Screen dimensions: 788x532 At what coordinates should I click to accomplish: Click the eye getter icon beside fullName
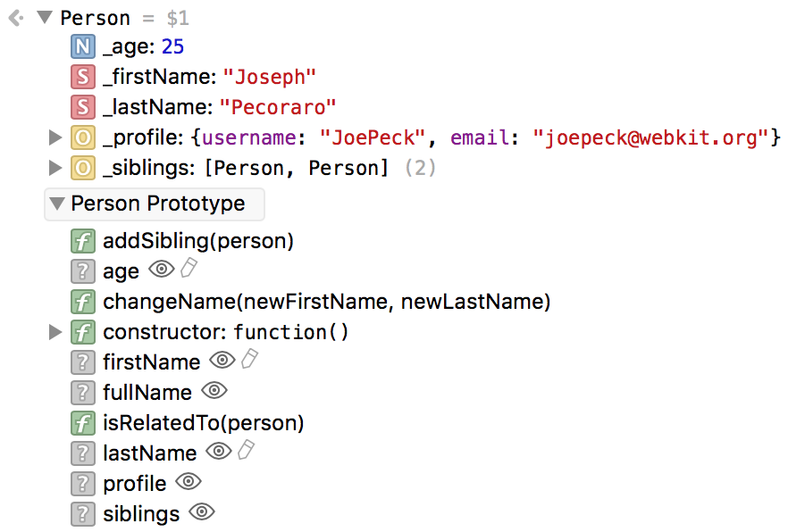[x=214, y=390]
